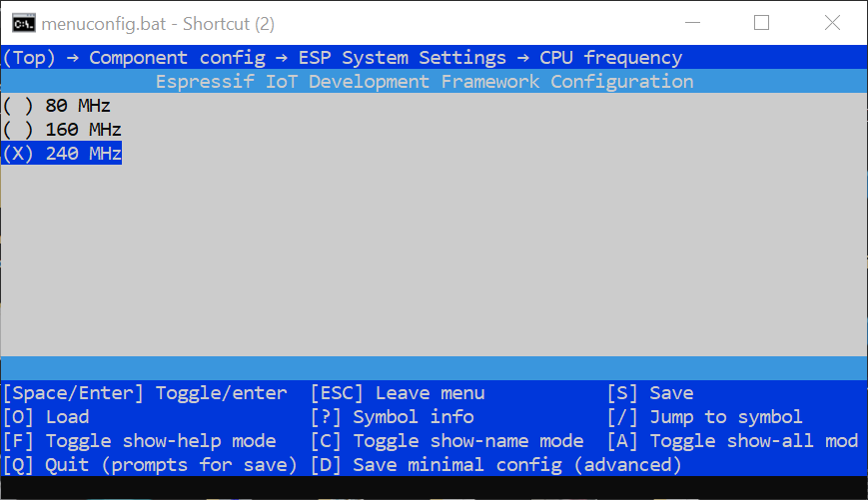The width and height of the screenshot is (868, 500).
Task: Click the (Top) breadcrumb item
Action: pos(29,58)
